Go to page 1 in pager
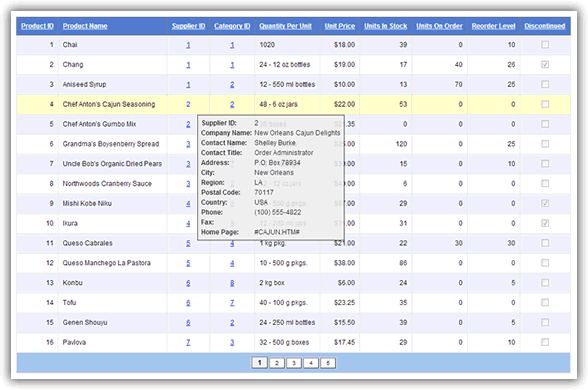Viewport: 588px width, 390px height. pos(260,363)
